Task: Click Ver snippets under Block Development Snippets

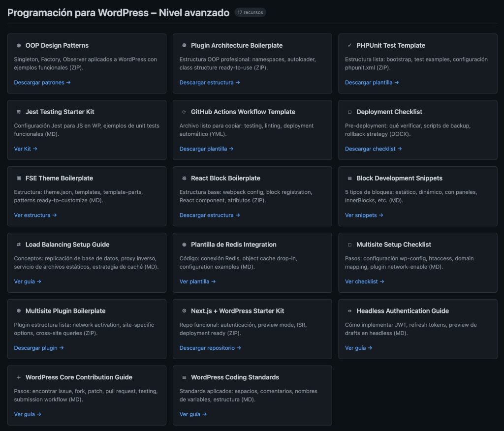Action: point(363,215)
